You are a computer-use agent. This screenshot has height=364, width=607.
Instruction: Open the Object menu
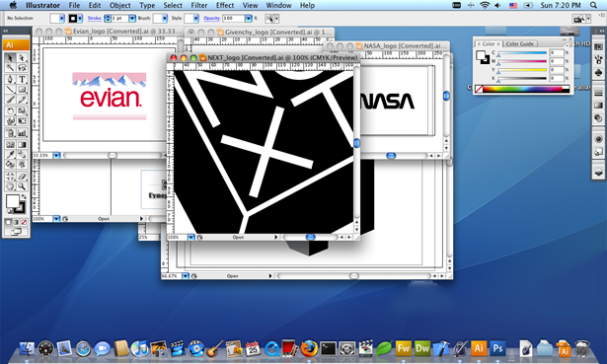click(120, 5)
